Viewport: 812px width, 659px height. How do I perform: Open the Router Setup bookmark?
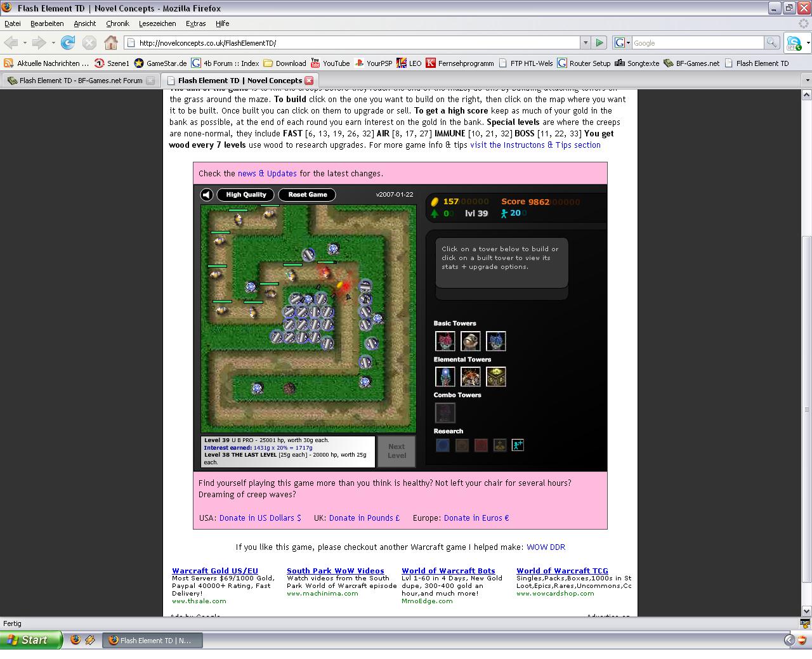point(584,63)
